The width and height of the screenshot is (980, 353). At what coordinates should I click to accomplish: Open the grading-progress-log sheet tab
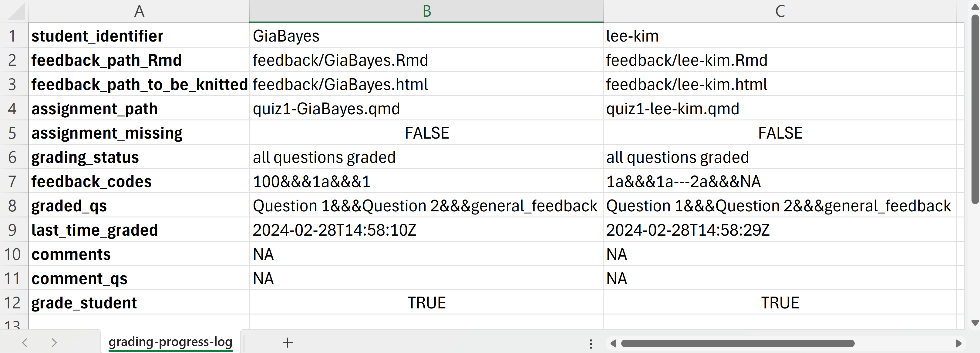(x=170, y=341)
